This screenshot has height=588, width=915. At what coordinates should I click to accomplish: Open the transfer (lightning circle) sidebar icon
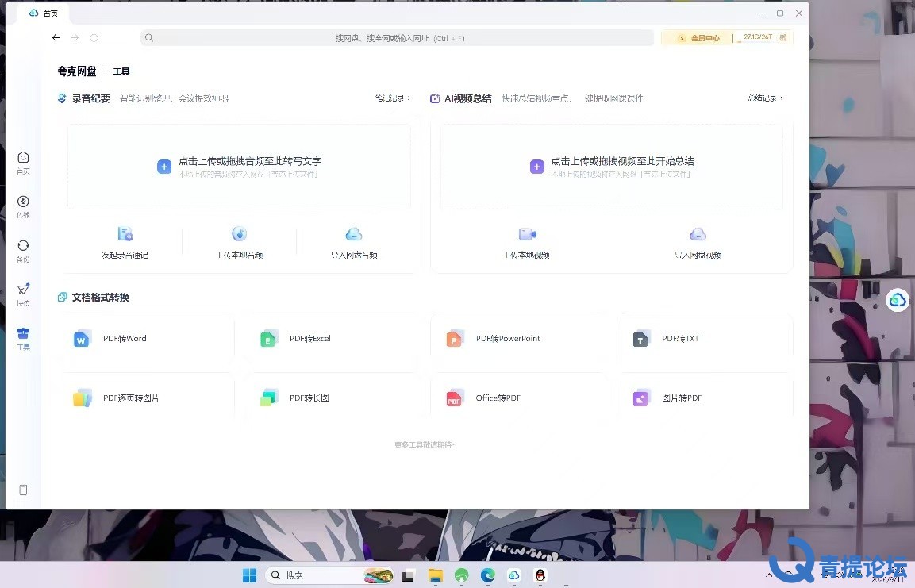(x=23, y=202)
